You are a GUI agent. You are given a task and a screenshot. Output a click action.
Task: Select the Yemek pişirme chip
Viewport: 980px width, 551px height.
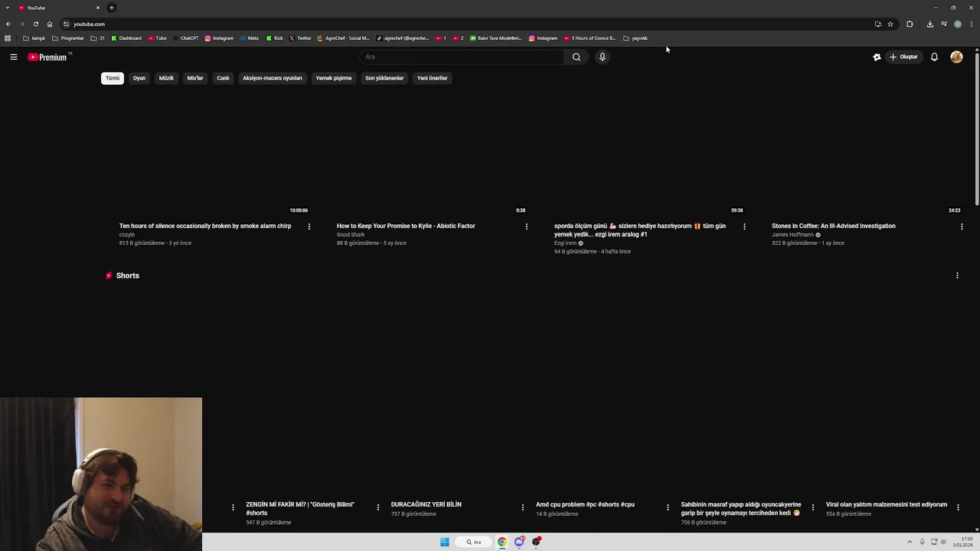click(x=334, y=78)
